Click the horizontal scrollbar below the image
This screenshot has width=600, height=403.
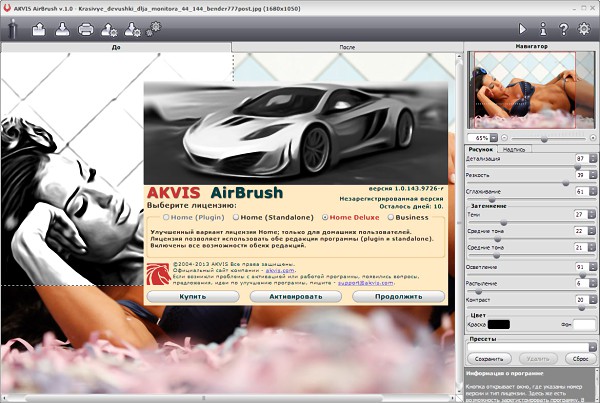228,398
